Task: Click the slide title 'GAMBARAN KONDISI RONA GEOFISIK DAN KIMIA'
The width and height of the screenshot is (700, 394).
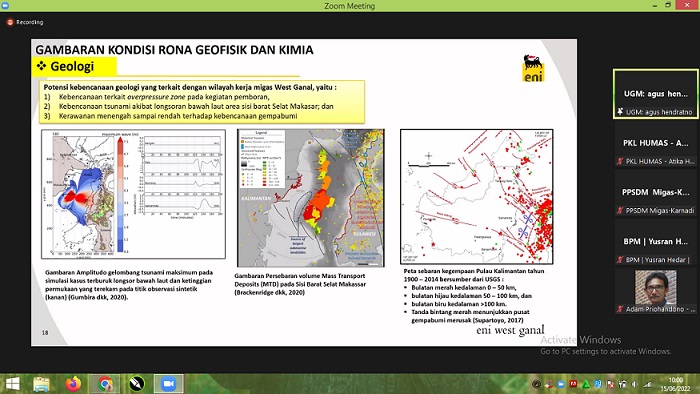Action: coord(175,50)
